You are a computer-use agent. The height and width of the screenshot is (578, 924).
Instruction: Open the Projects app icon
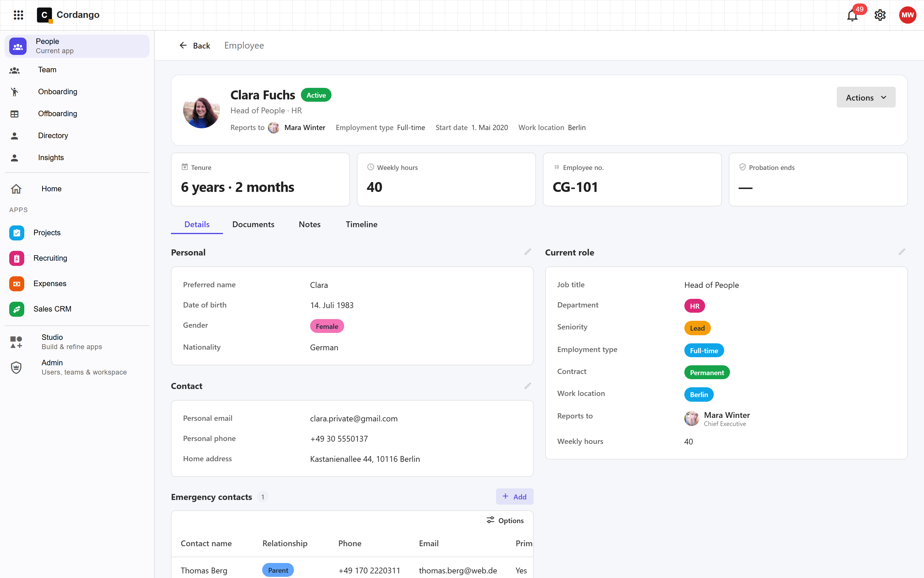click(x=17, y=233)
